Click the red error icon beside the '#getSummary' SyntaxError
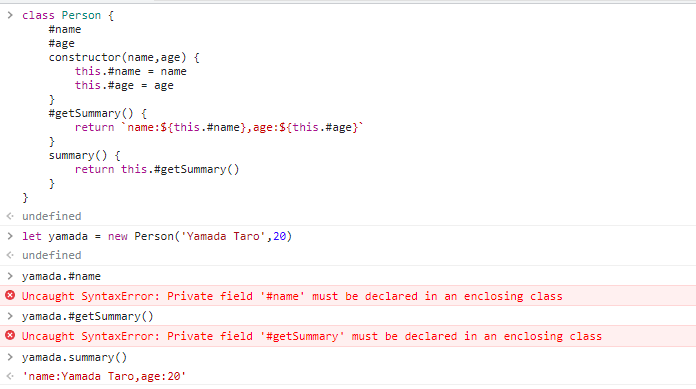The image size is (696, 389). [x=10, y=335]
